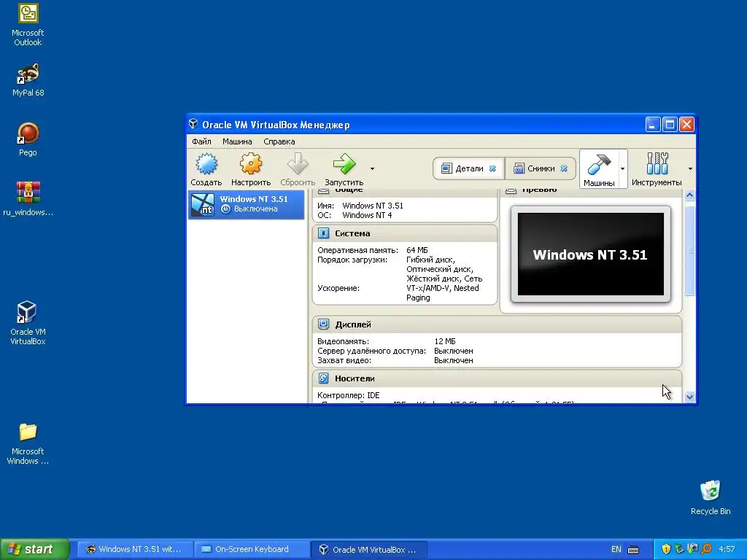Open the Файл menu
This screenshot has height=560, width=747.
tap(201, 141)
